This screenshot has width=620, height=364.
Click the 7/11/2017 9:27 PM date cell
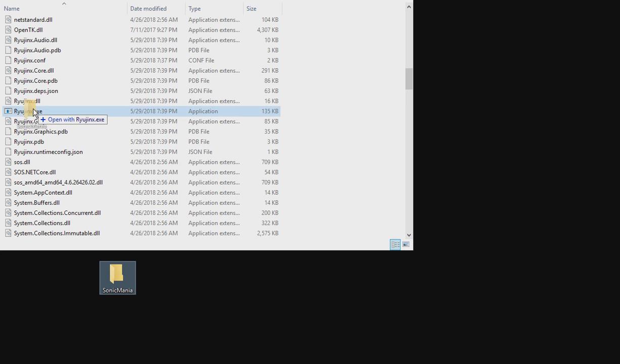click(154, 30)
